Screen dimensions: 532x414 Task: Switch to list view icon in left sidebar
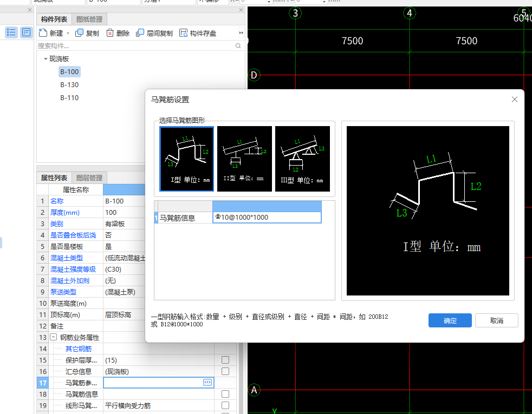[11, 32]
